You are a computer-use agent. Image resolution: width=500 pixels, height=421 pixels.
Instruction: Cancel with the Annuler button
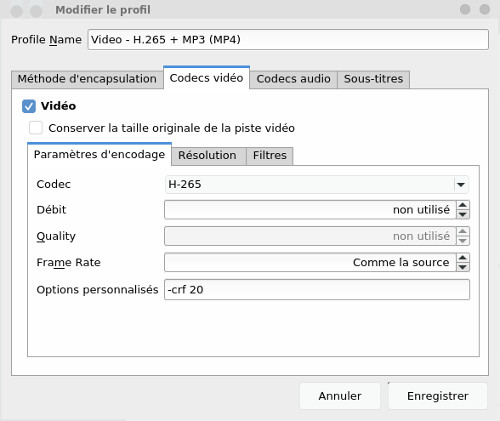(340, 396)
